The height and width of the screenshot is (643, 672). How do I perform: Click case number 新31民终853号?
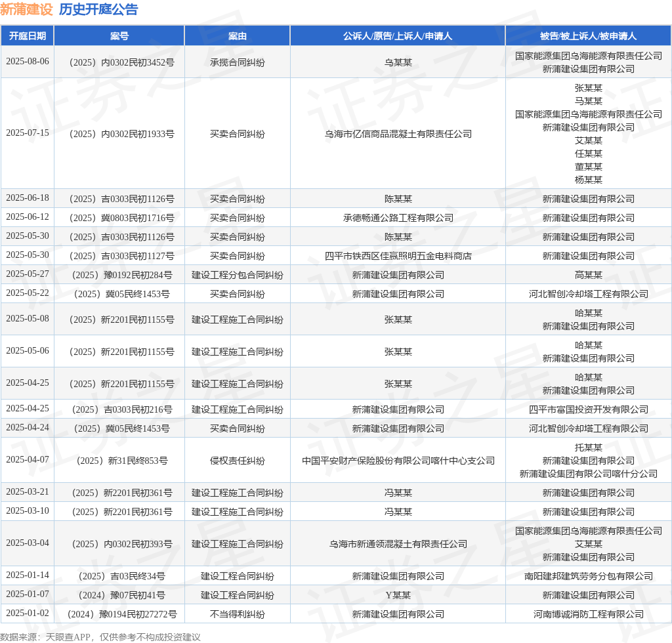click(121, 461)
